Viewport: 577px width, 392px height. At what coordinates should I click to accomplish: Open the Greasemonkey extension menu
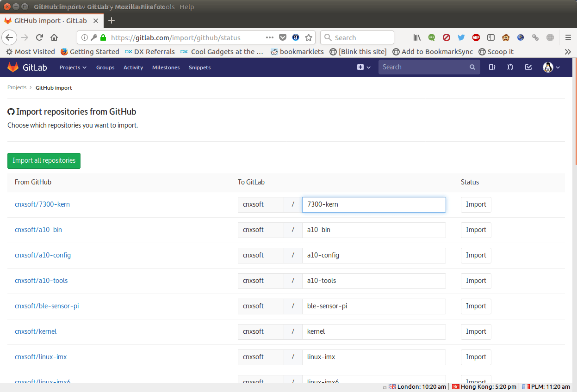pos(505,37)
